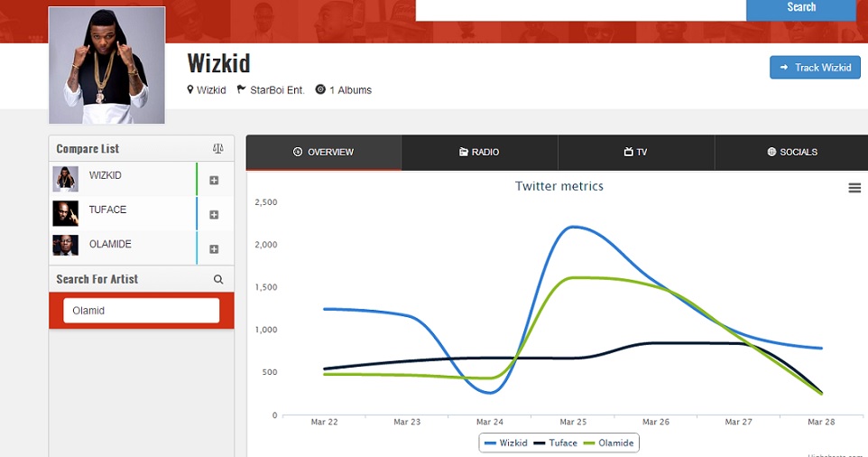Click the blue Search button
Screen dimensions: 868x457
point(800,8)
